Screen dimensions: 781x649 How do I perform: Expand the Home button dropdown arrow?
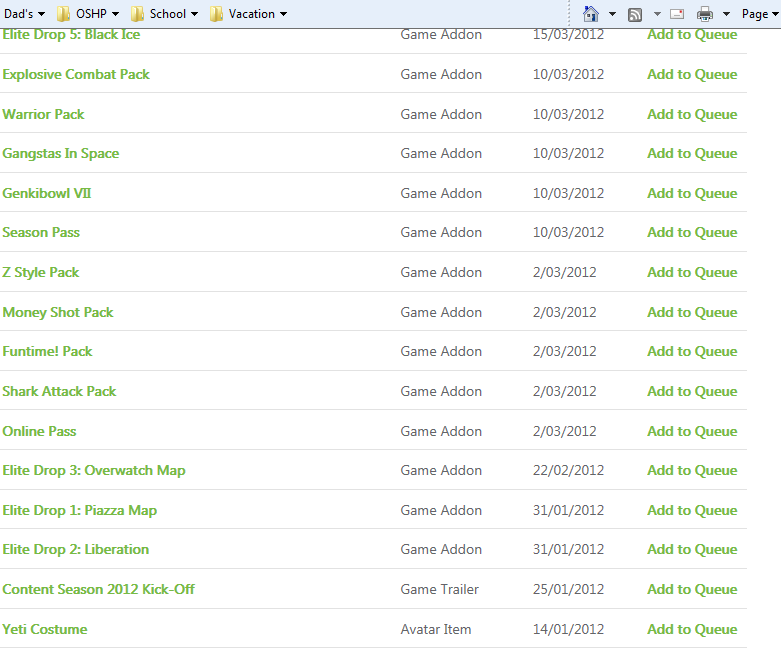613,14
